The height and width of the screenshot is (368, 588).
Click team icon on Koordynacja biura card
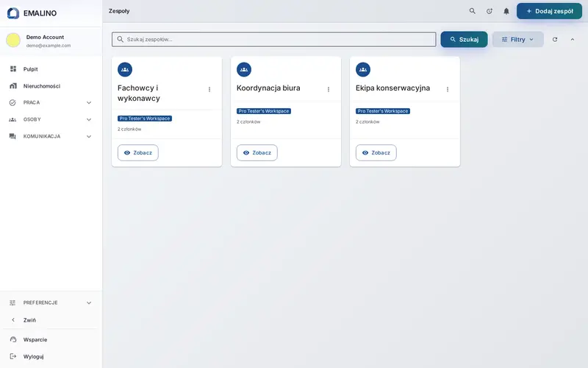244,69
